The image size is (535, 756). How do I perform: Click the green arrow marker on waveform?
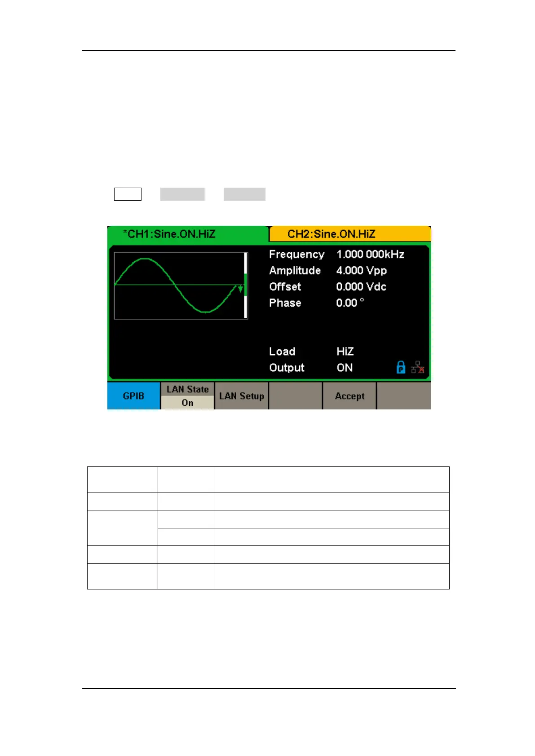pyautogui.click(x=241, y=288)
